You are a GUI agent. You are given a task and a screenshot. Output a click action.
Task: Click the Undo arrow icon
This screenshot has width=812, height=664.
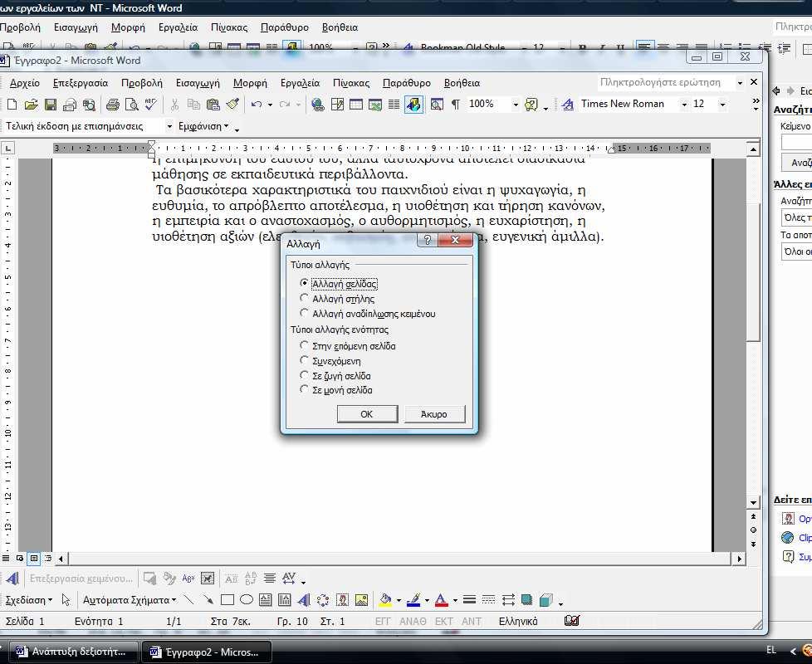(256, 105)
